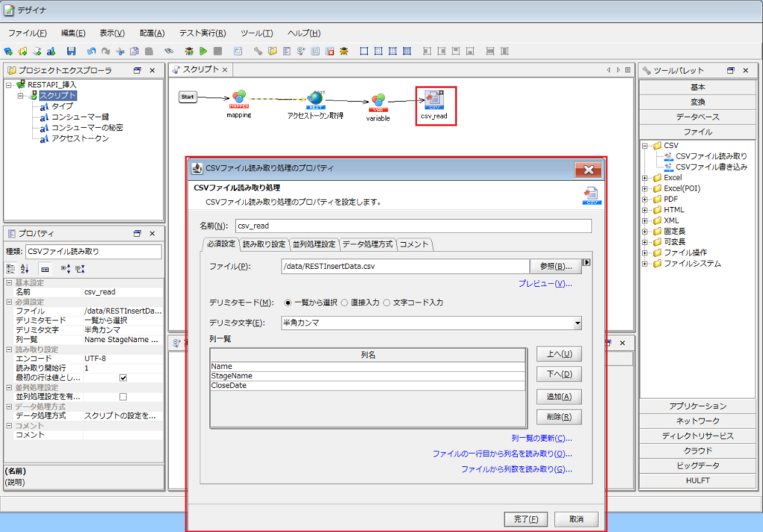Open the ファイル(F) menu
Screen dimensions: 763x532
pos(28,33)
